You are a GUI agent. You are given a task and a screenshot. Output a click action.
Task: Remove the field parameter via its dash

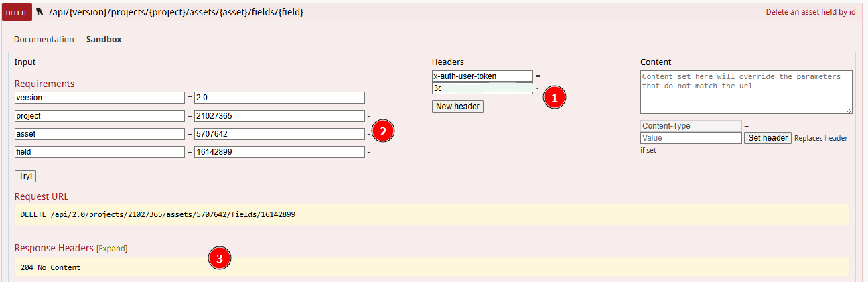[x=368, y=152]
